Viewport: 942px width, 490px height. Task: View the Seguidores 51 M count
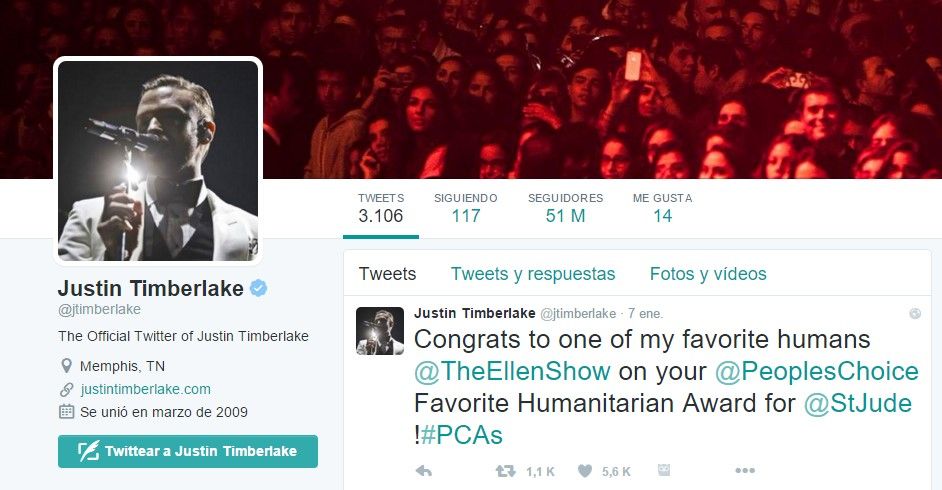[x=565, y=208]
